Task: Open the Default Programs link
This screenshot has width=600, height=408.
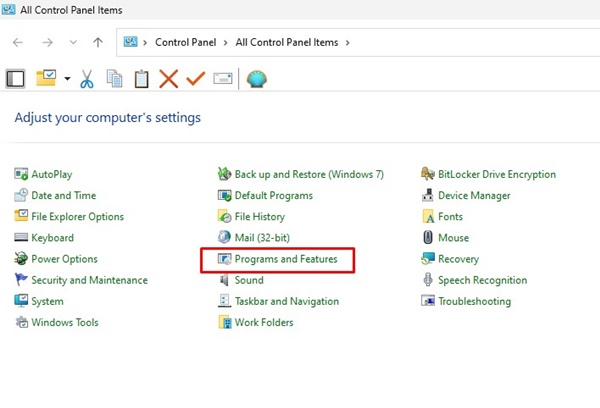Action: coord(274,196)
